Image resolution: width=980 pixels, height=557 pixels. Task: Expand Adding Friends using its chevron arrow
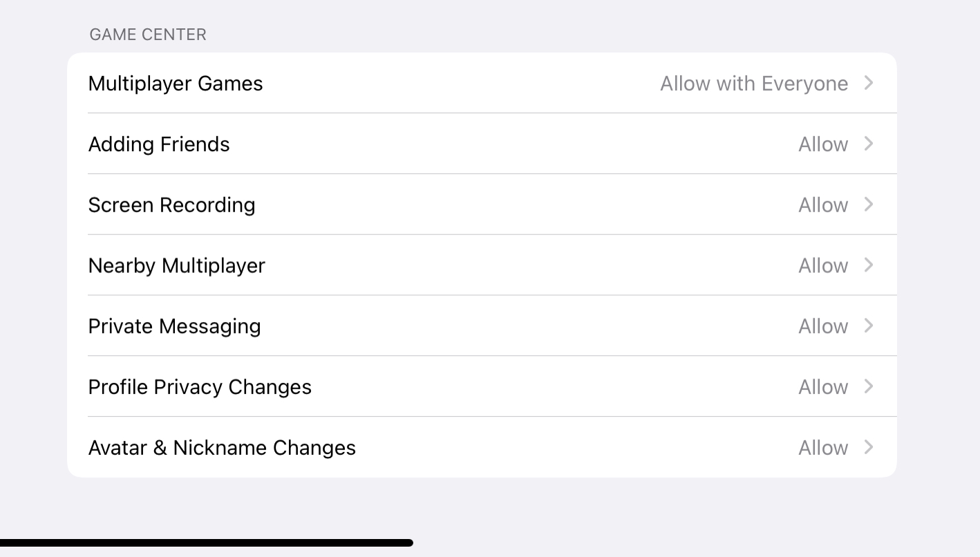coord(869,144)
